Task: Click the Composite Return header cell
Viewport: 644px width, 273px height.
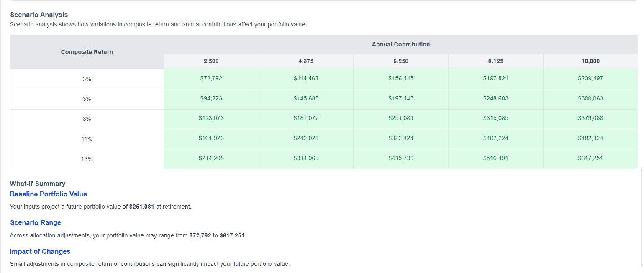Action: [x=87, y=52]
